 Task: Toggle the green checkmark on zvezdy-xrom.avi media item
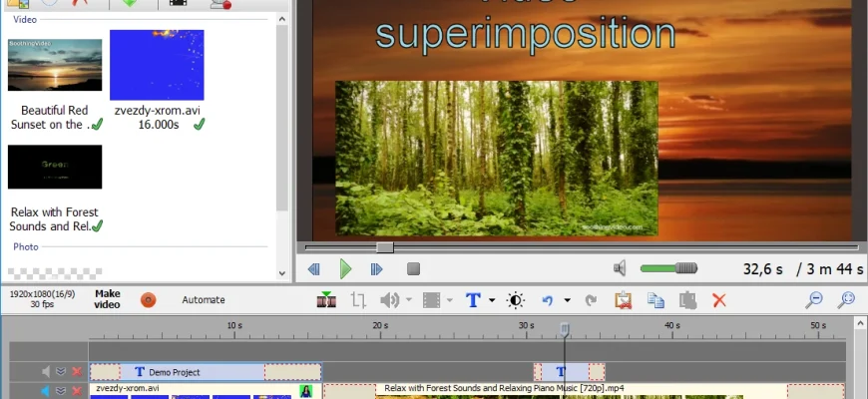[x=200, y=125]
